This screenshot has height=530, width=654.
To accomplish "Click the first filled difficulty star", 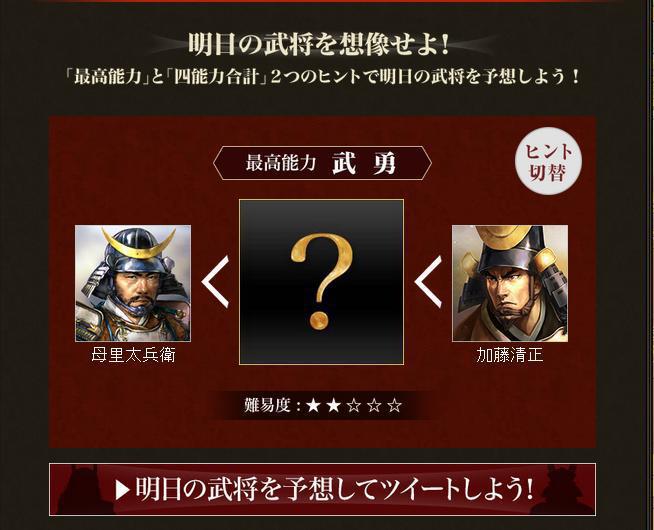I will (313, 405).
